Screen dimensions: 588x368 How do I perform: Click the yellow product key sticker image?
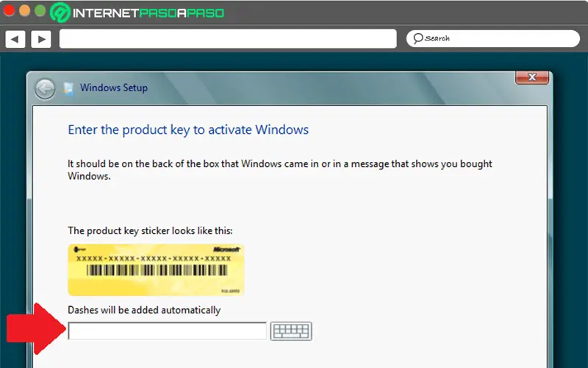(x=156, y=269)
